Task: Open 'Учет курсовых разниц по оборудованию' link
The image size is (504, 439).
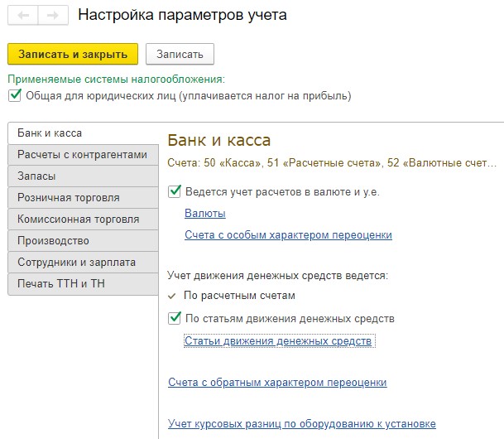Action: 302,424
